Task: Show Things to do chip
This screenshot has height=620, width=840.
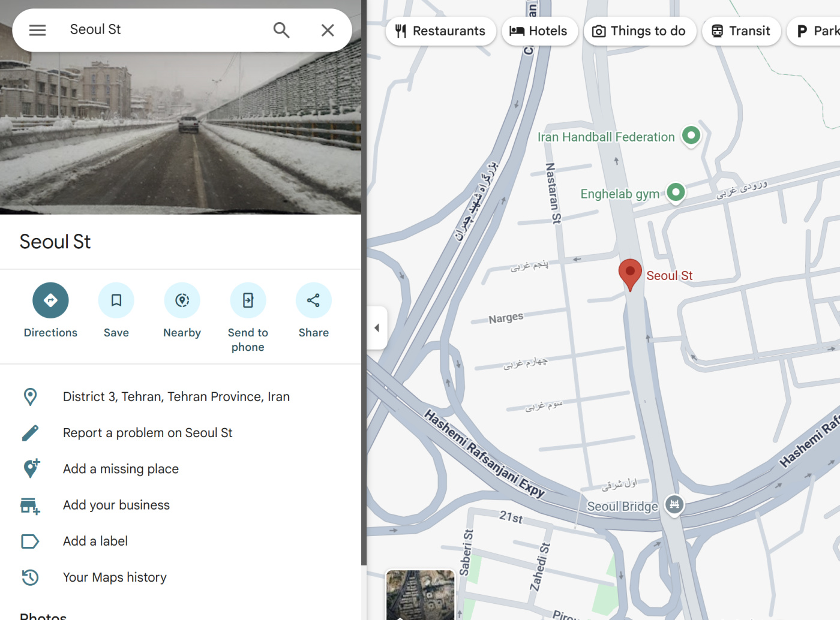Action: point(639,31)
